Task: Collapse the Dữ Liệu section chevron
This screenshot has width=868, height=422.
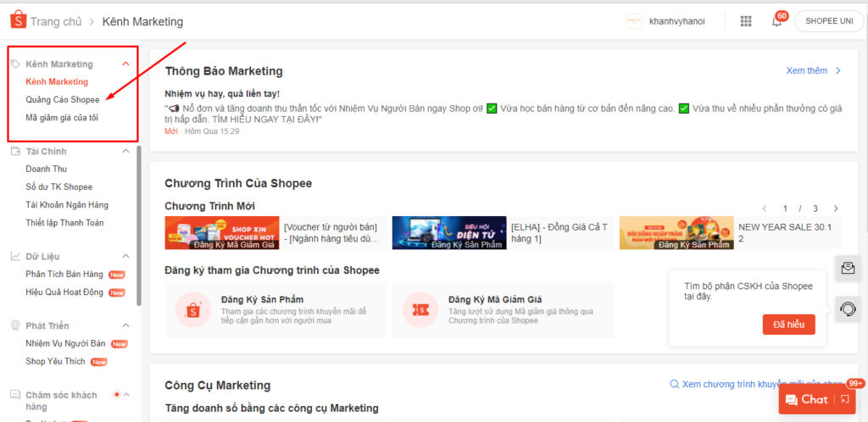Action: click(x=125, y=256)
